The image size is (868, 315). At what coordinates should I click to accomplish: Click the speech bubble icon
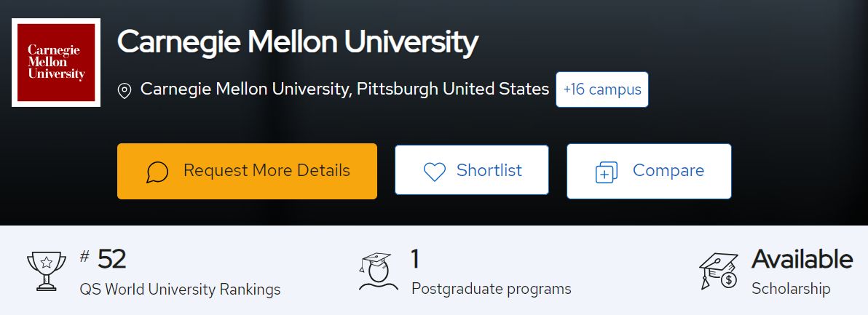157,172
